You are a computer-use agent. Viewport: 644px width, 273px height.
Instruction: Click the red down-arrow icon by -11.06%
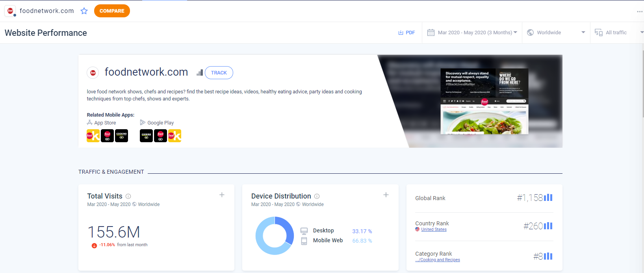coord(94,245)
